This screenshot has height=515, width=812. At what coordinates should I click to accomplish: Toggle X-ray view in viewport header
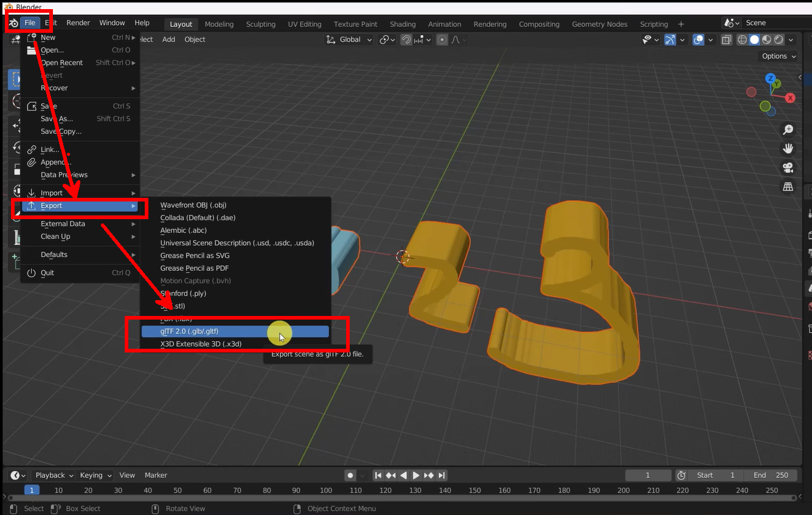click(x=727, y=40)
